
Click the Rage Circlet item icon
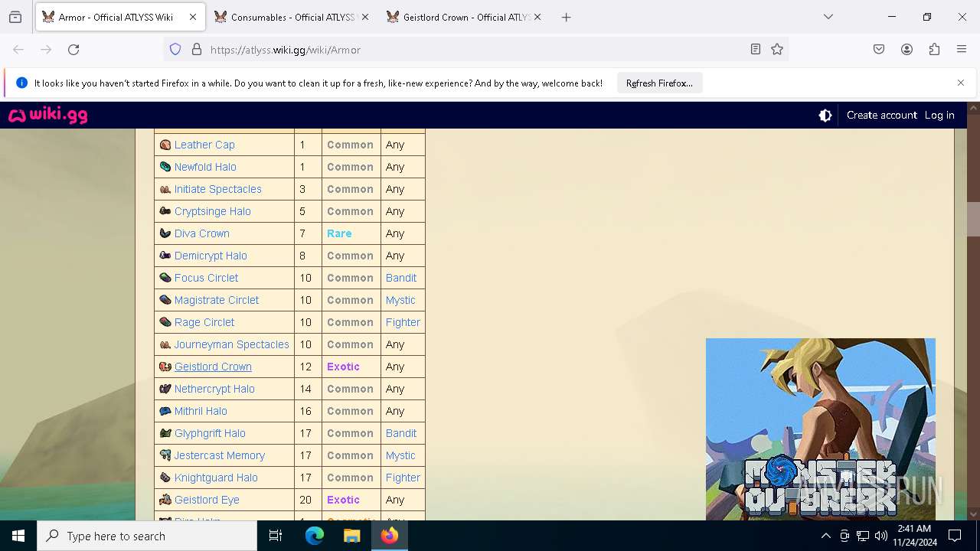(165, 322)
